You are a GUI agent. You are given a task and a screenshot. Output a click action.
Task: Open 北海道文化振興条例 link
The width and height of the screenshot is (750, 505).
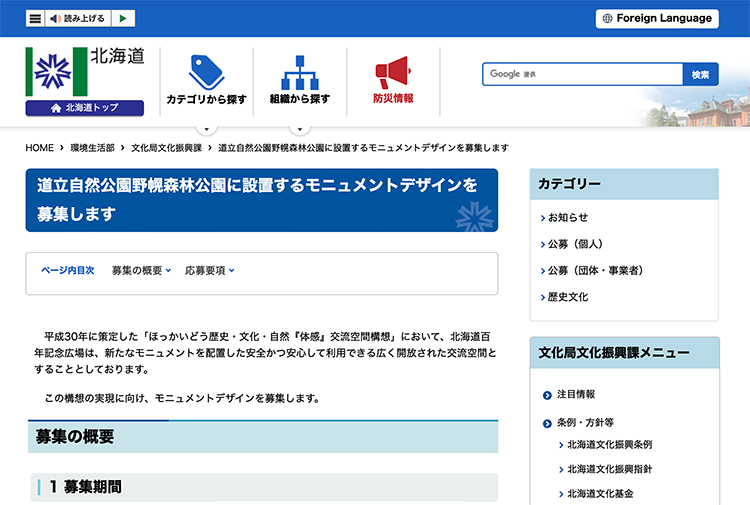(x=609, y=445)
